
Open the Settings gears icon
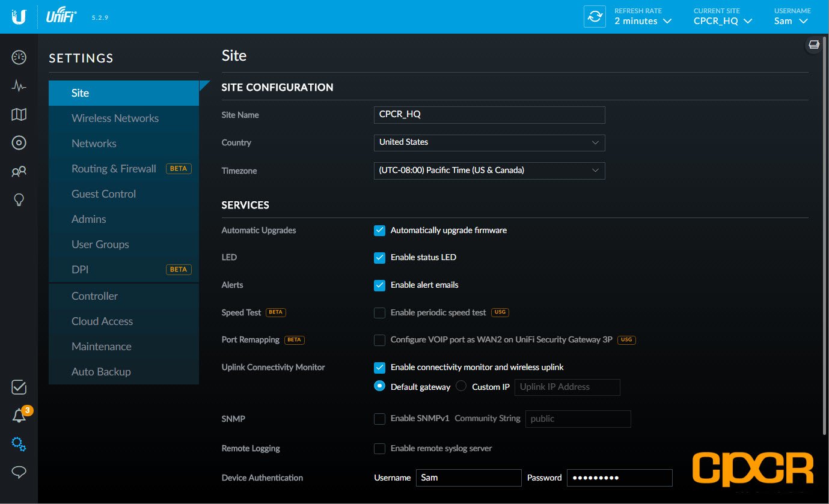[19, 444]
